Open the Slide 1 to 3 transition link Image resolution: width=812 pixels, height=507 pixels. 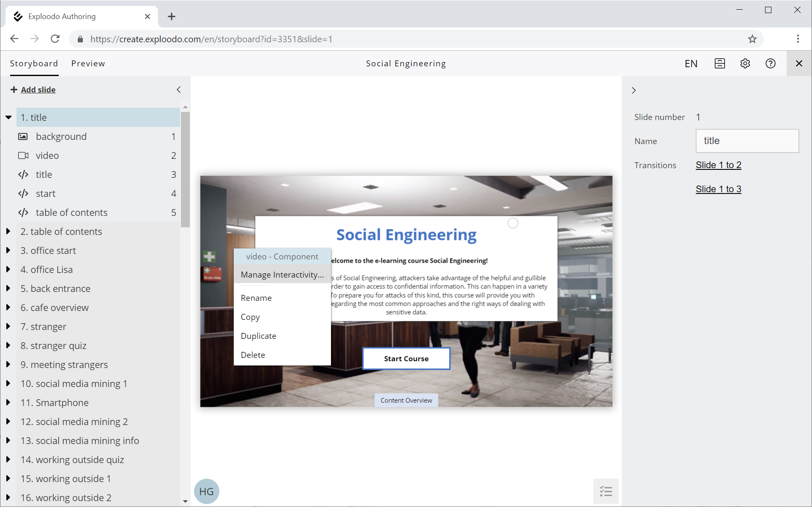(x=718, y=189)
